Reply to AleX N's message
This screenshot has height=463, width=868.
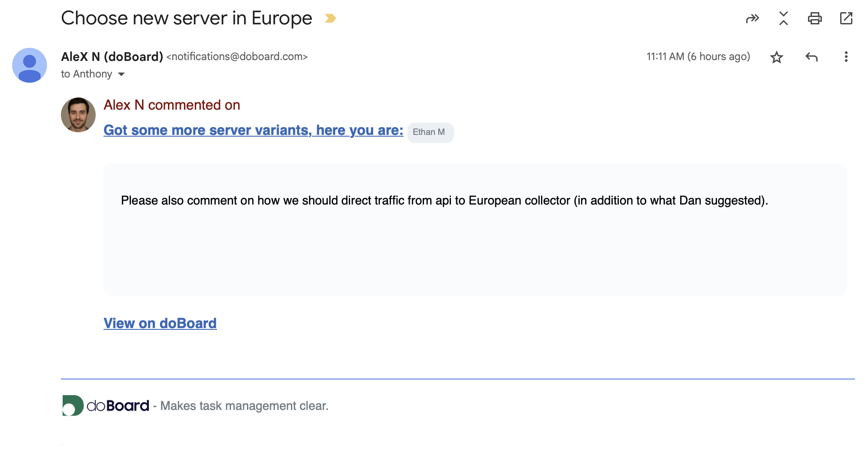812,57
